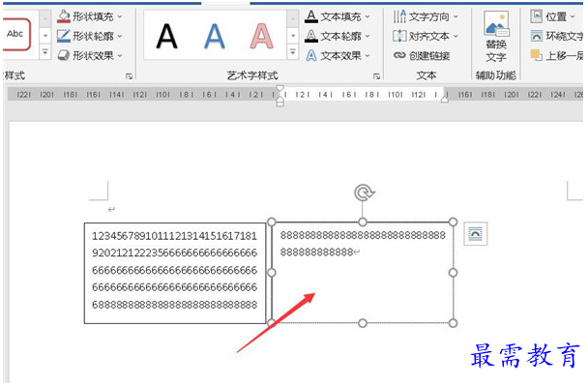Viewport: 588px width, 386px height.
Task: Open the 形状填充 shape fill menu
Action: (x=90, y=16)
